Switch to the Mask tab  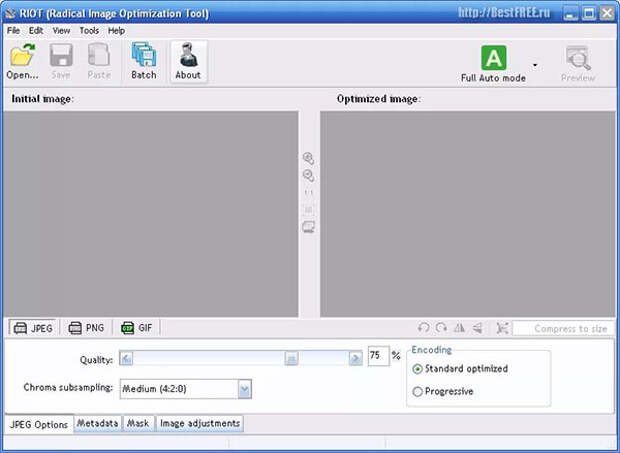[138, 423]
